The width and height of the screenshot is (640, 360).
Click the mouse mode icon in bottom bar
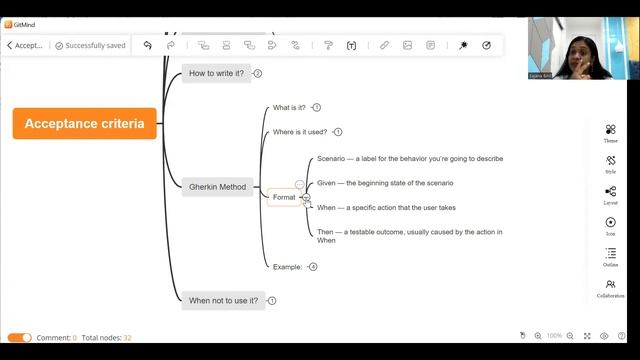523,336
